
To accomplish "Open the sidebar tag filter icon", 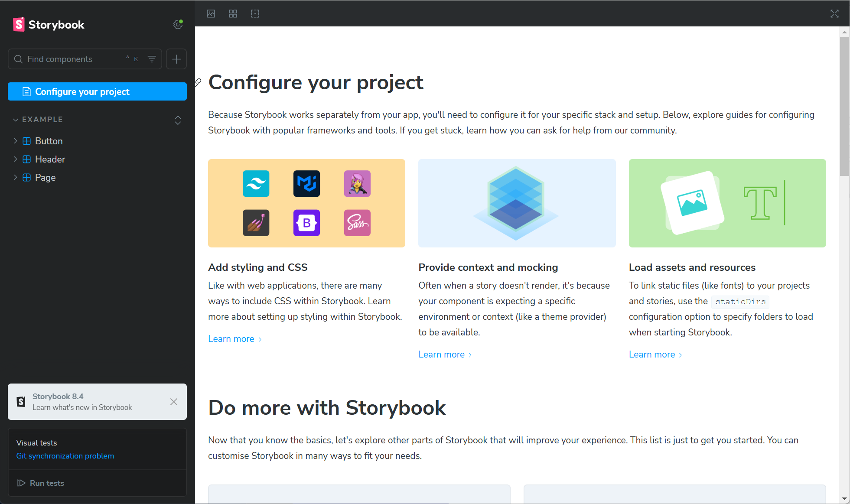I will click(x=152, y=59).
